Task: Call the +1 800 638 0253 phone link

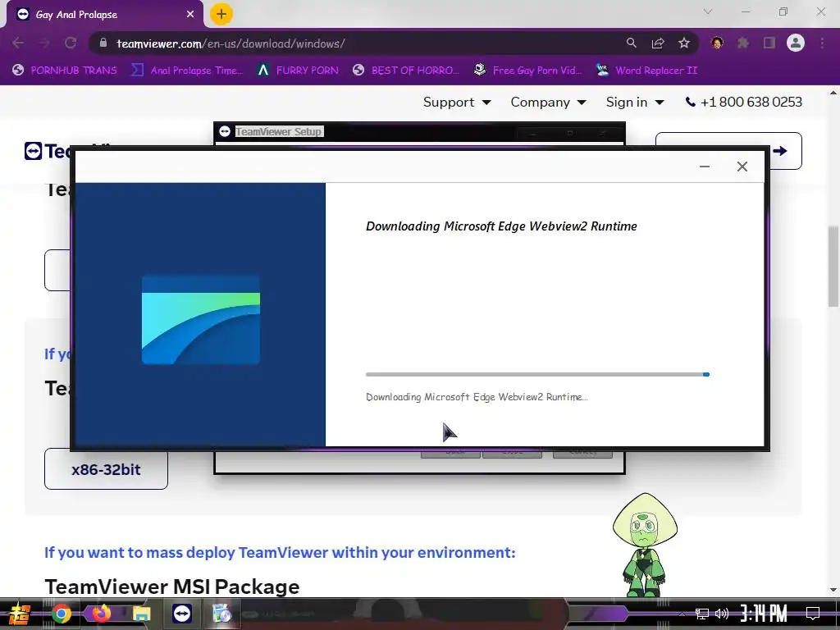Action: pyautogui.click(x=743, y=102)
